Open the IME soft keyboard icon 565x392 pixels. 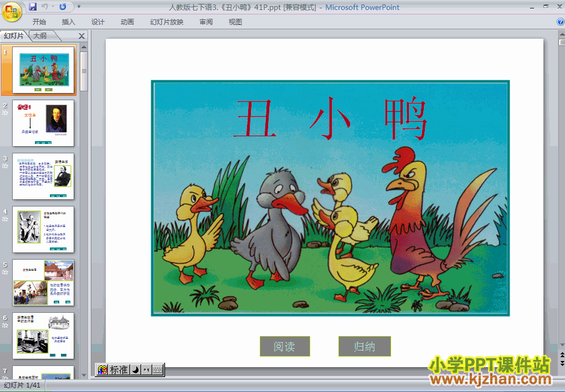coord(158,370)
